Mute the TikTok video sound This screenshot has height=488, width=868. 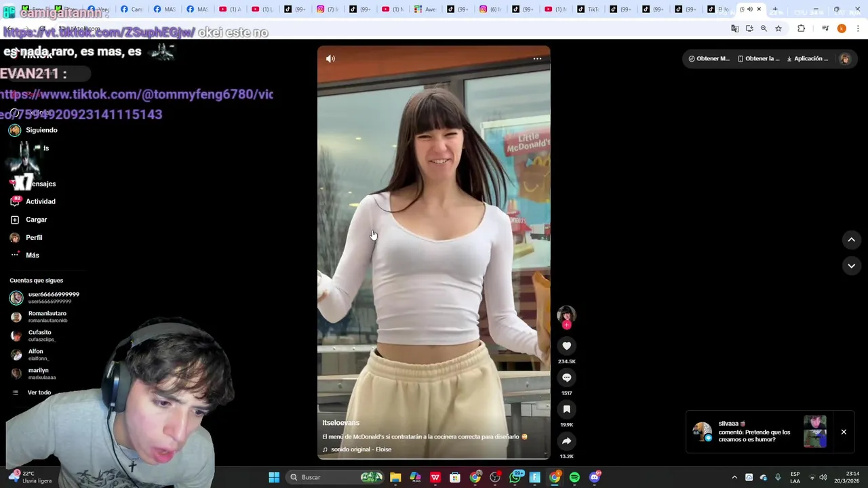tap(330, 59)
